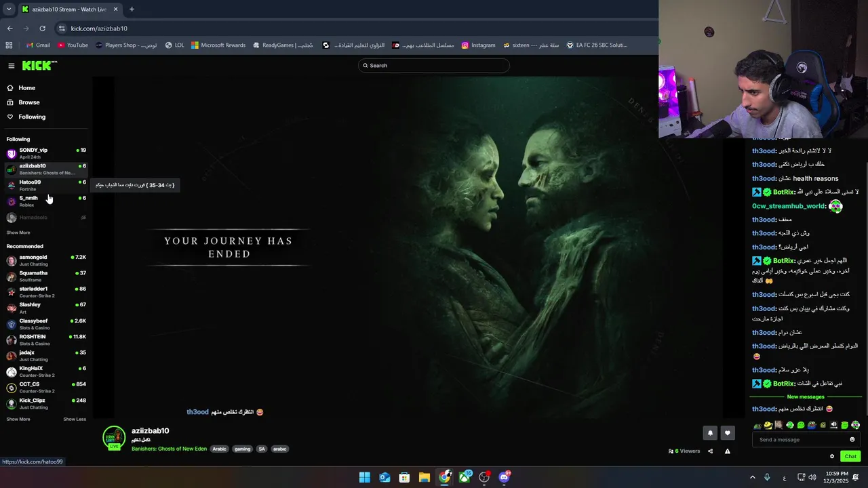Screen dimensions: 868x488
Task: Follow channel with heart button
Action: point(728,433)
